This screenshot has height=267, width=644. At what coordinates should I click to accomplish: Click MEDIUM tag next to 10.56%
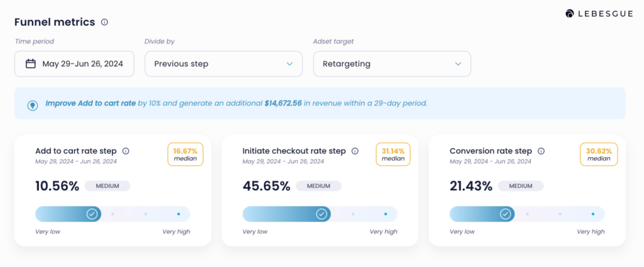pyautogui.click(x=107, y=186)
